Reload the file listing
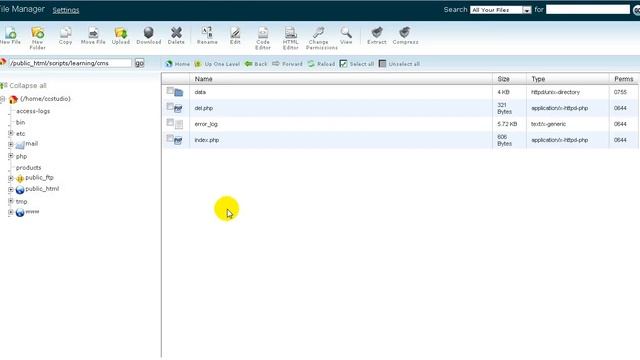 [321, 64]
